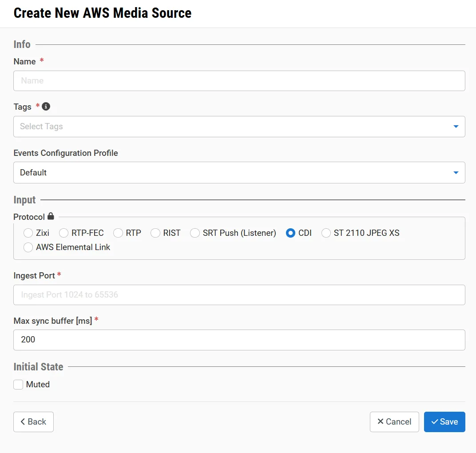
Task: Click the Info section heading
Action: (x=22, y=44)
